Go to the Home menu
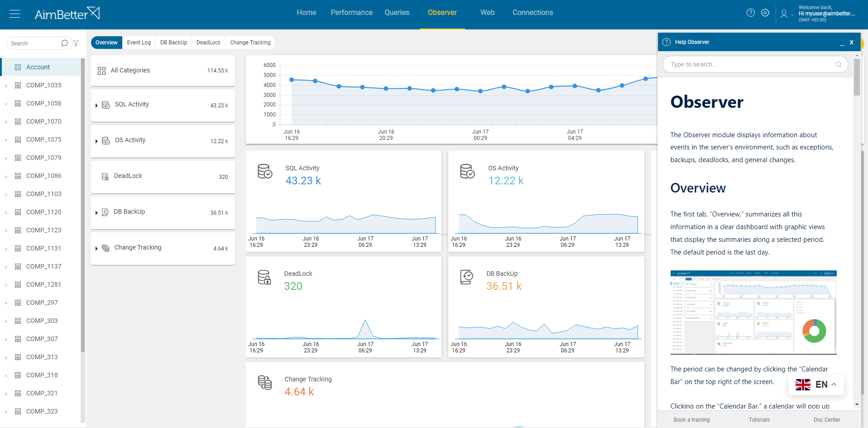The image size is (868, 428). point(307,13)
